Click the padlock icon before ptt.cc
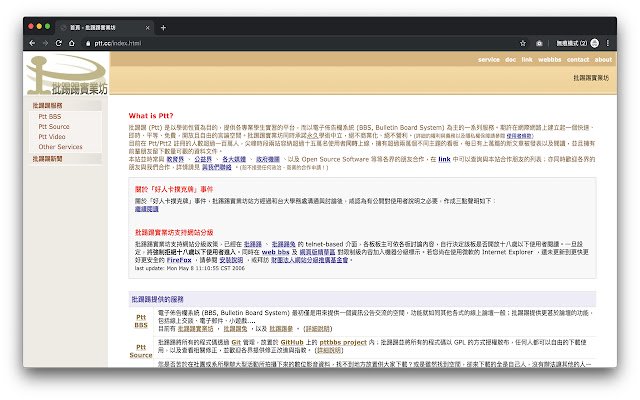Screen dimensions: 640x400 88,43
